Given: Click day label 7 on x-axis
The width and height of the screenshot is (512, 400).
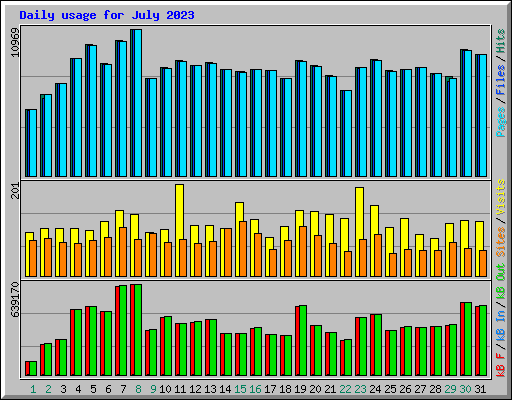Looking at the screenshot, I should point(123,389).
